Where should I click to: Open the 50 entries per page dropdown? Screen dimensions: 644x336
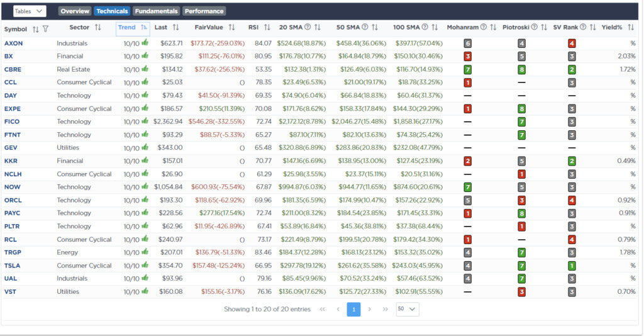(x=408, y=309)
